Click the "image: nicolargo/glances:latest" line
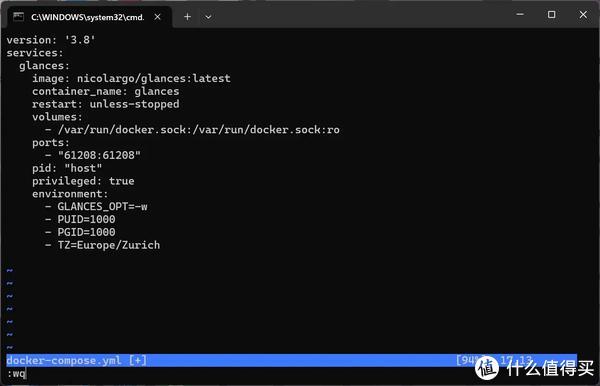Viewport: 600px width, 386px height. tap(131, 78)
